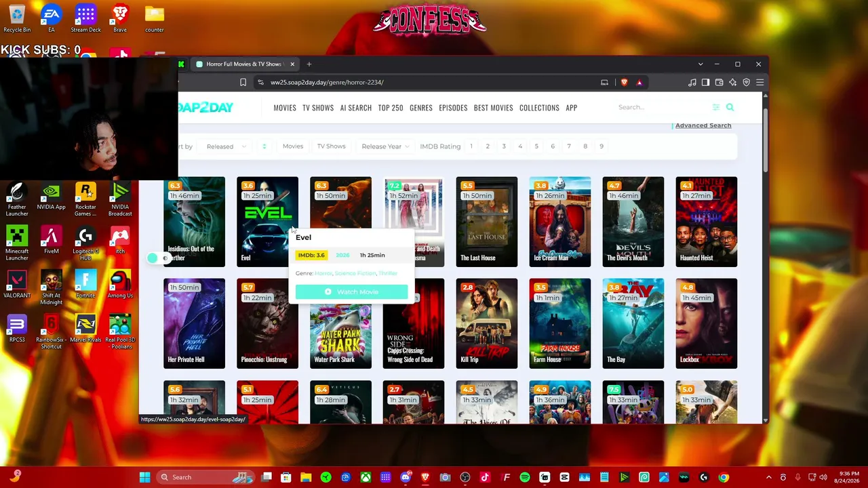Launch VALORANT from the desktop
The width and height of the screenshot is (868, 488).
[x=17, y=285]
